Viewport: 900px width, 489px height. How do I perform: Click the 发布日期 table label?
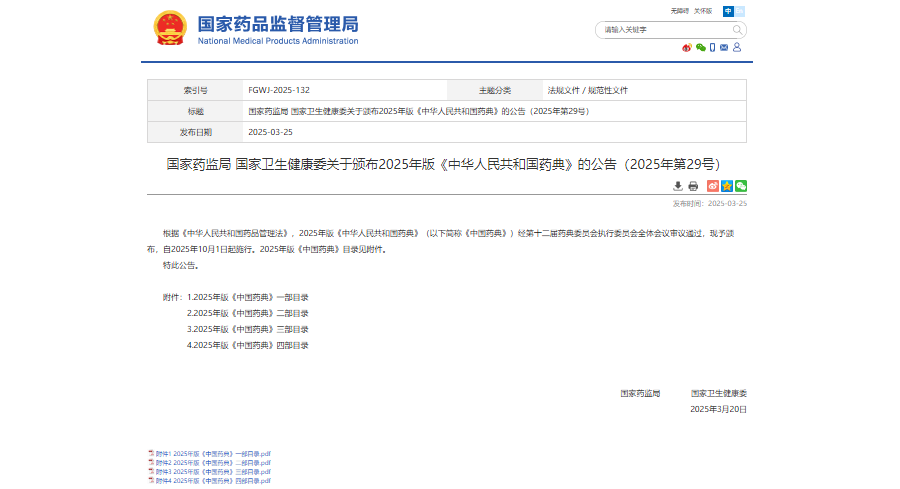(195, 133)
